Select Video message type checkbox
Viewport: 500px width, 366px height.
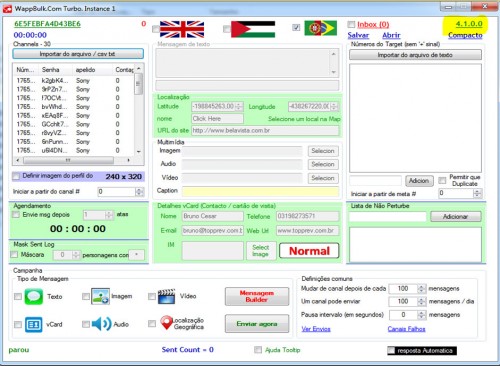point(152,296)
